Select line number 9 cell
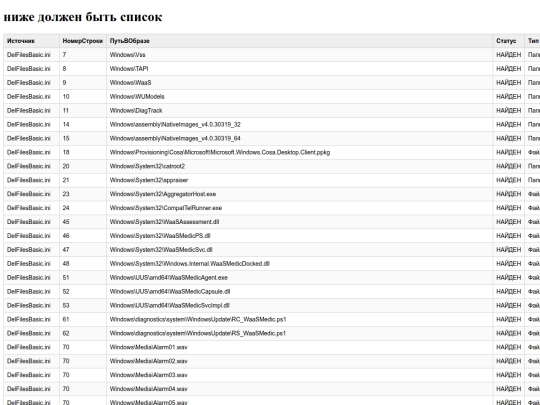 tap(83, 83)
